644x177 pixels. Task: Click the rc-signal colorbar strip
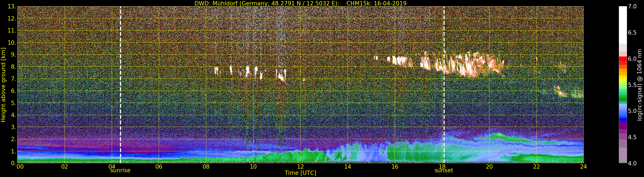tap(623, 85)
